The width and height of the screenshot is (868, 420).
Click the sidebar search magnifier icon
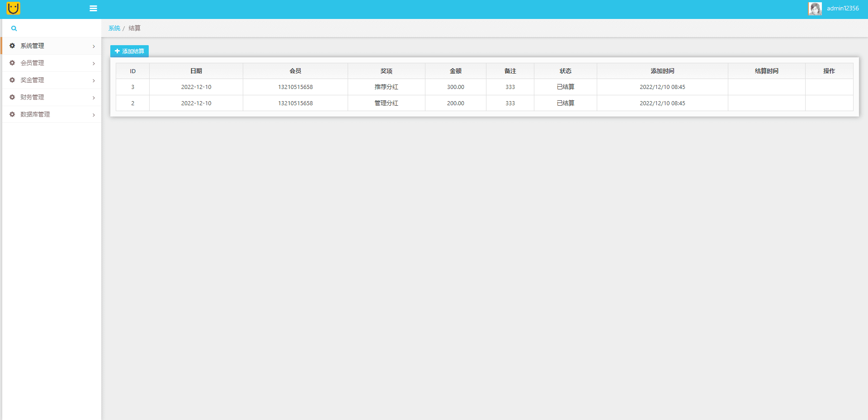pyautogui.click(x=14, y=28)
